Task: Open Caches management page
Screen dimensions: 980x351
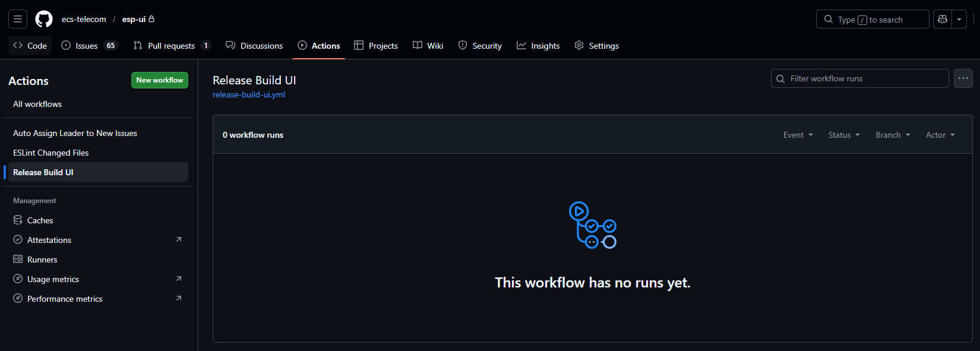Action: coord(98,220)
